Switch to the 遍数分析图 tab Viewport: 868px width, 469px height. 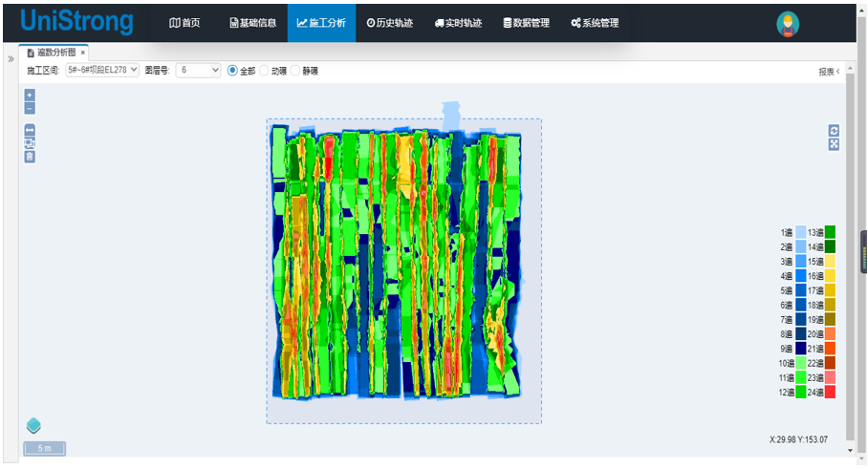[54, 53]
